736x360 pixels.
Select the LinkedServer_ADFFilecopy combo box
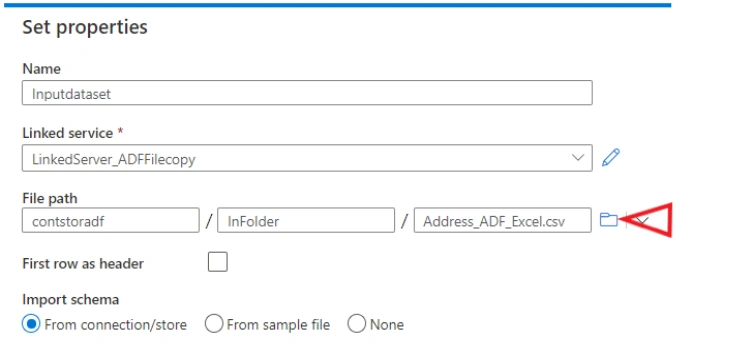pos(307,158)
